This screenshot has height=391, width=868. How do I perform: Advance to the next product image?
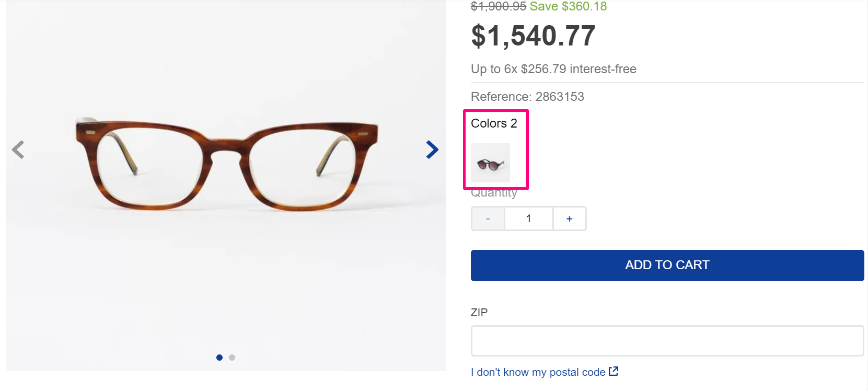click(x=432, y=149)
